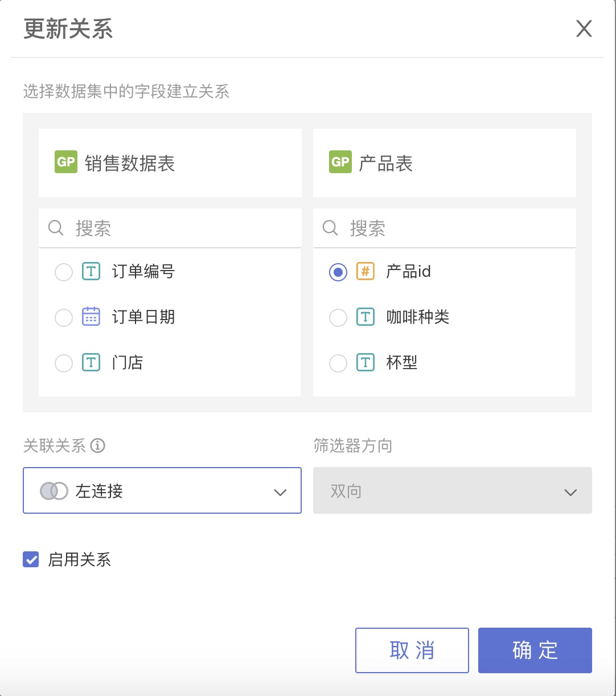Click the left-join circles icon in 左连接
This screenshot has width=616, height=696.
[54, 491]
